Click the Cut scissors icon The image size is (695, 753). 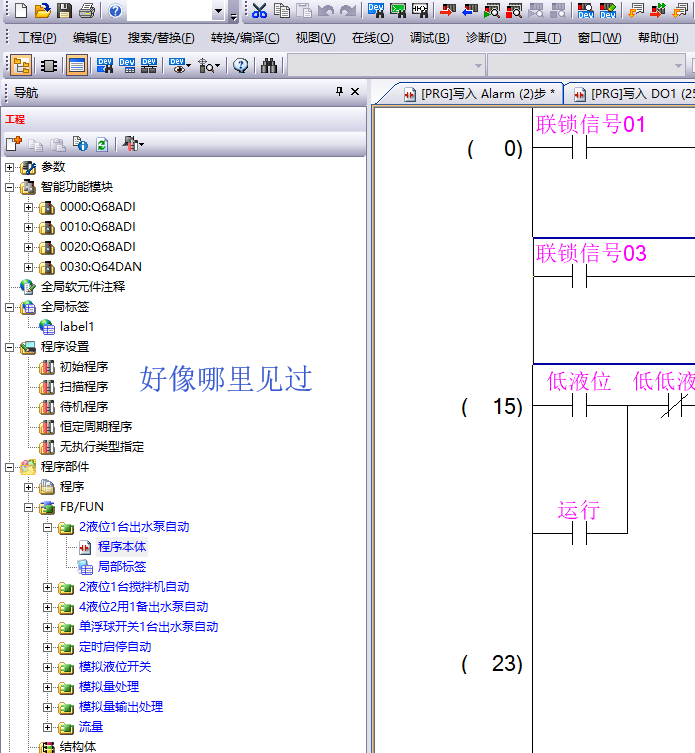click(x=260, y=11)
